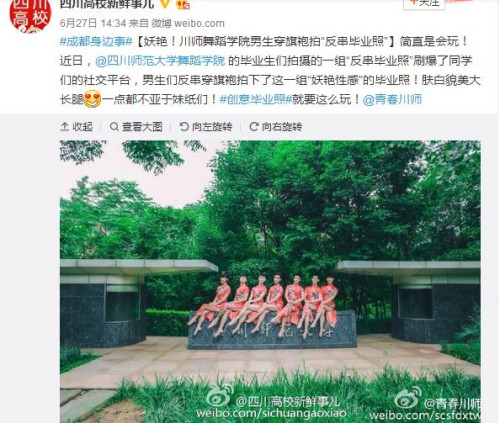Screen dimensions: 500x423
Task: Click the red 四川高校 profile avatar
Action: [x=30, y=15]
